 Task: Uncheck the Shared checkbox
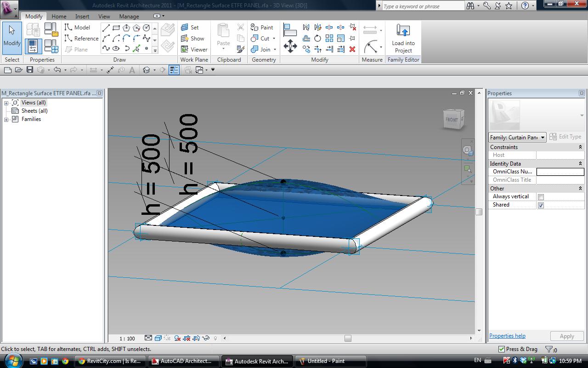pyautogui.click(x=541, y=205)
